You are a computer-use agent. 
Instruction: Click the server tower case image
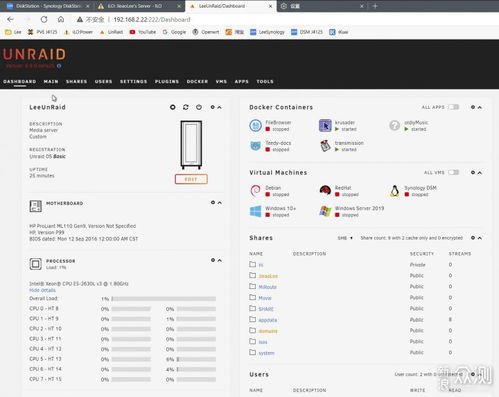[191, 145]
